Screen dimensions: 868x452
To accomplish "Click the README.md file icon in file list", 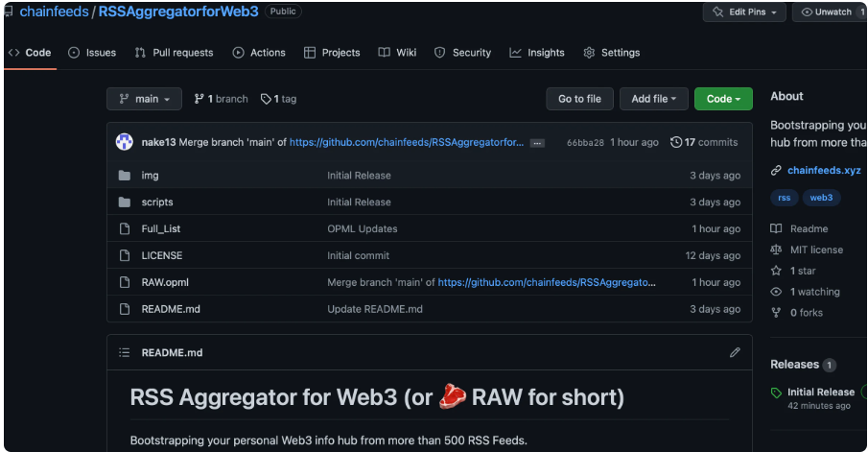I will pyautogui.click(x=125, y=309).
